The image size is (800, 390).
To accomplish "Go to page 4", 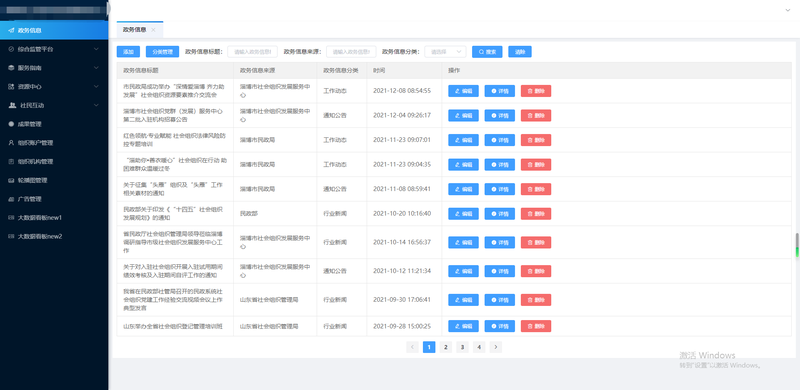I will 479,347.
